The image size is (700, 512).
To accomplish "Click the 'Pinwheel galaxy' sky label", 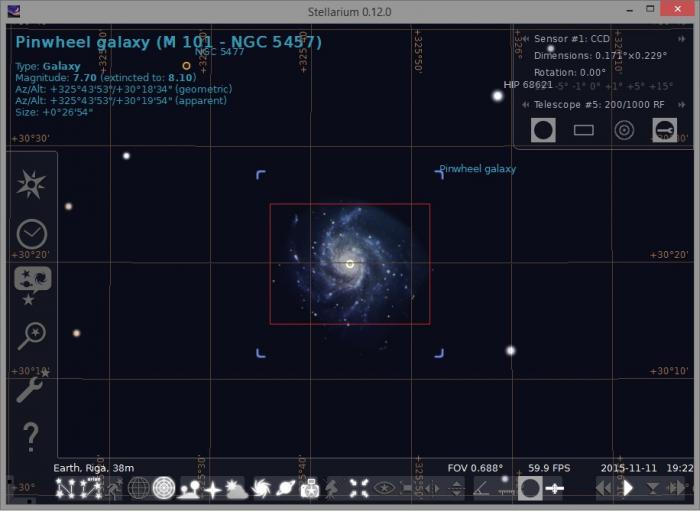I will tap(478, 169).
